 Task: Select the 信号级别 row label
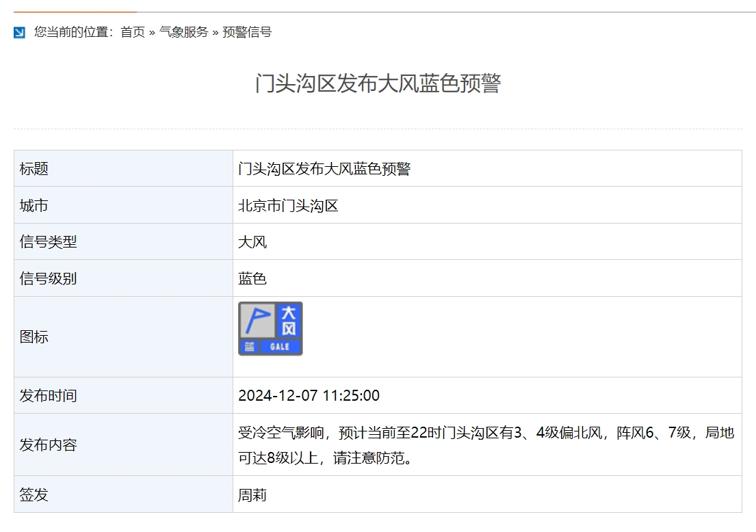[x=48, y=278]
